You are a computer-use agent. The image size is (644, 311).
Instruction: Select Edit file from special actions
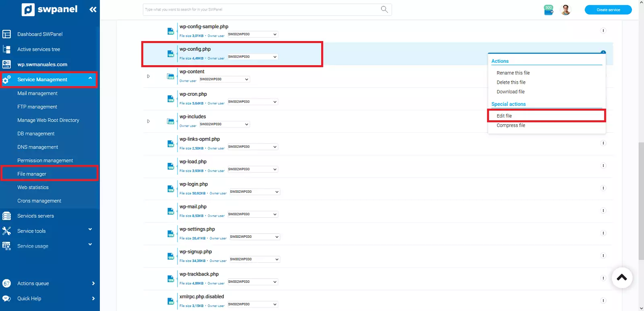coord(504,116)
